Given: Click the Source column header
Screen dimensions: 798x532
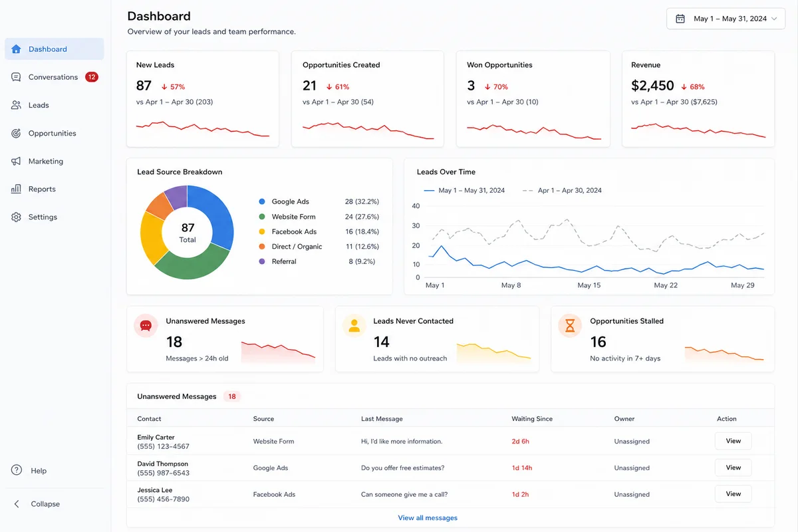Looking at the screenshot, I should click(x=263, y=419).
